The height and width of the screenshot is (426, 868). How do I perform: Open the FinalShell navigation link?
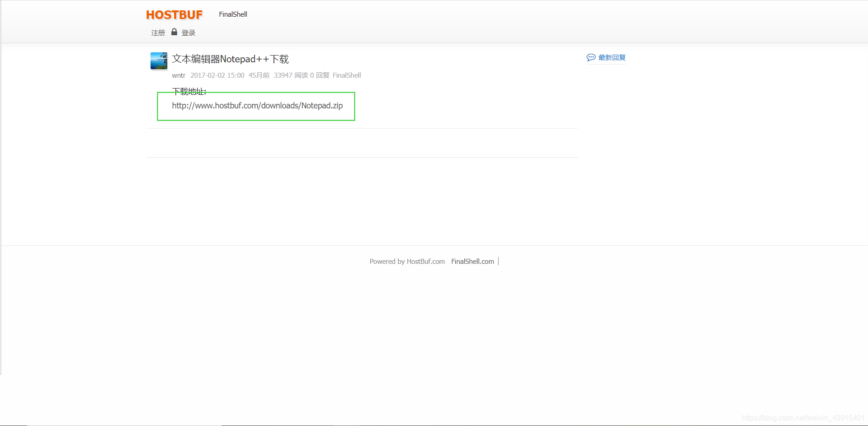233,14
